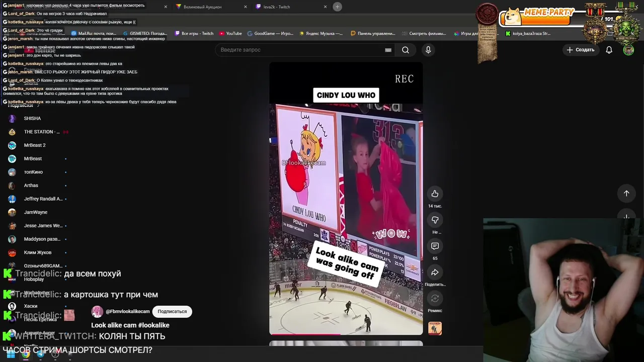Open YouTube notifications bell
644x362 pixels.
point(609,50)
